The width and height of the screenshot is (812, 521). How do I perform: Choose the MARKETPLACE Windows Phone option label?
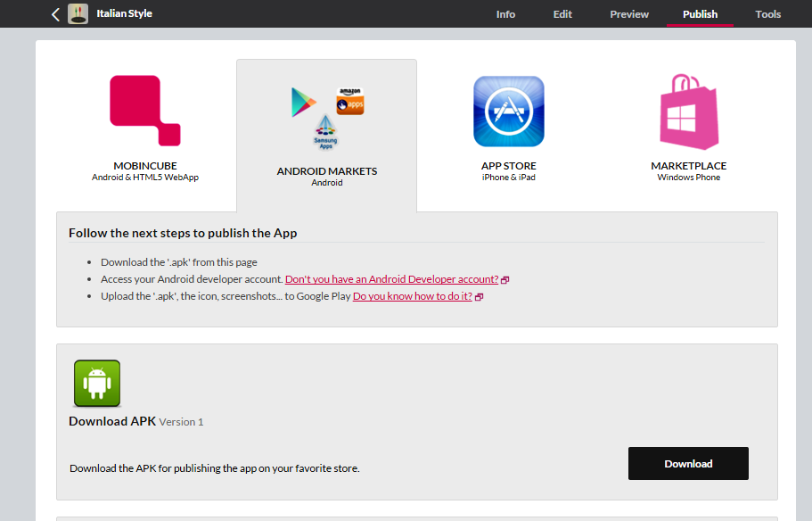(689, 166)
